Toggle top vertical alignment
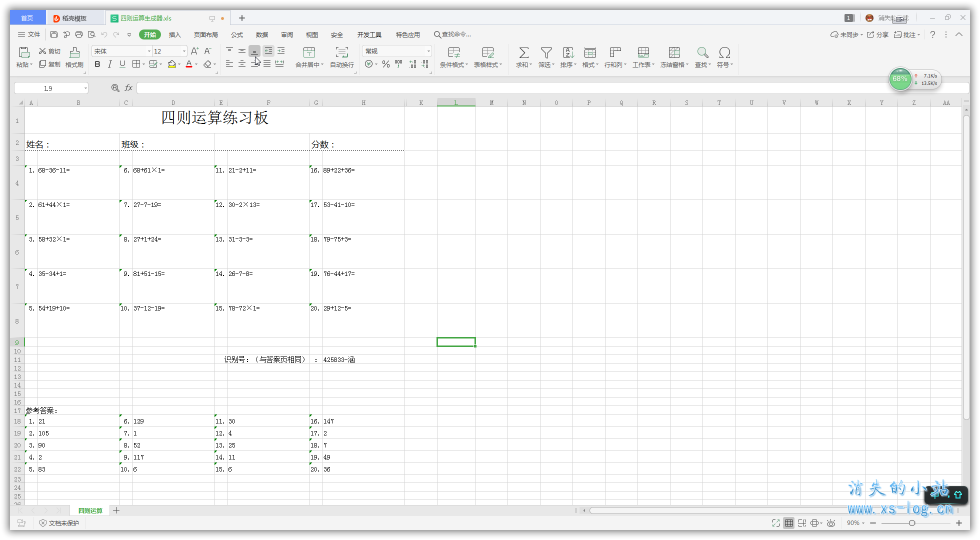Image resolution: width=980 pixels, height=540 pixels. pyautogui.click(x=229, y=50)
